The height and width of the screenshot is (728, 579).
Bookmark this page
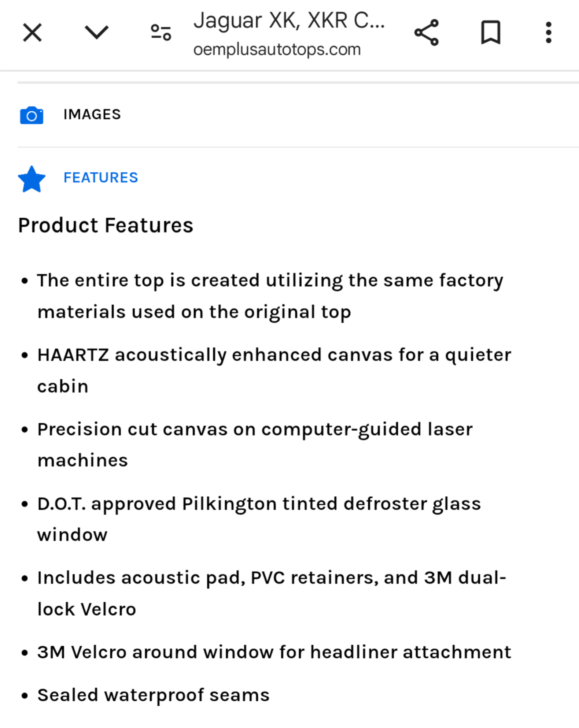(x=490, y=33)
